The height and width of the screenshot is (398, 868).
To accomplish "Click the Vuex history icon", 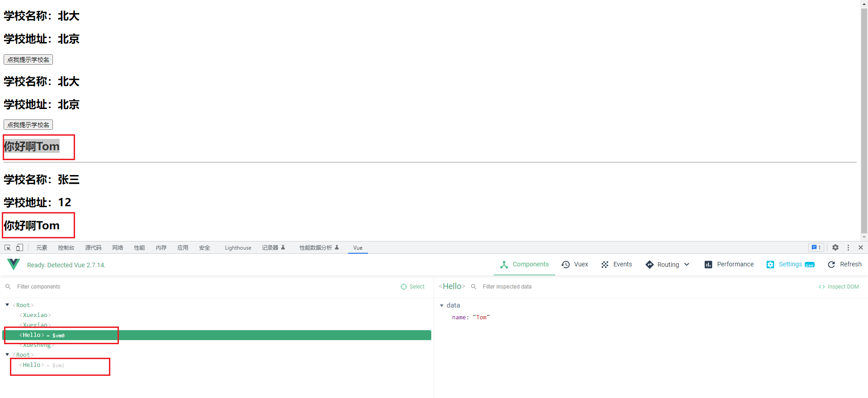I will (x=566, y=265).
